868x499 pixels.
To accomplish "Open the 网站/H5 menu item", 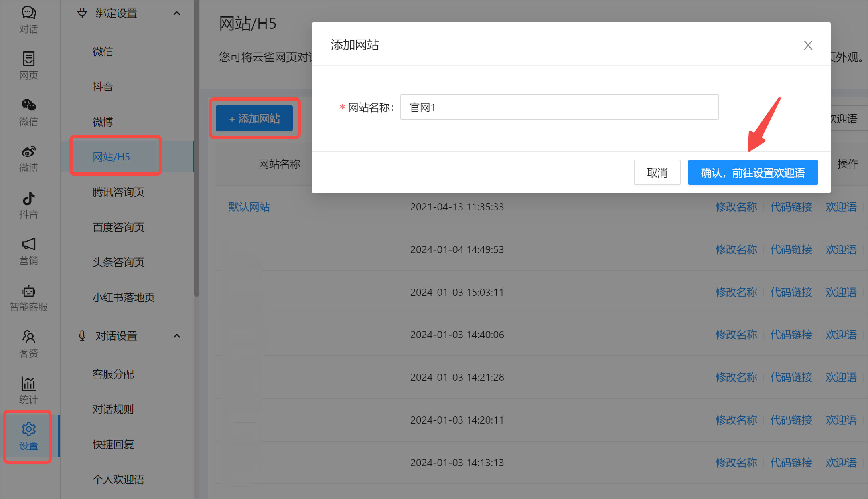I will click(x=116, y=156).
